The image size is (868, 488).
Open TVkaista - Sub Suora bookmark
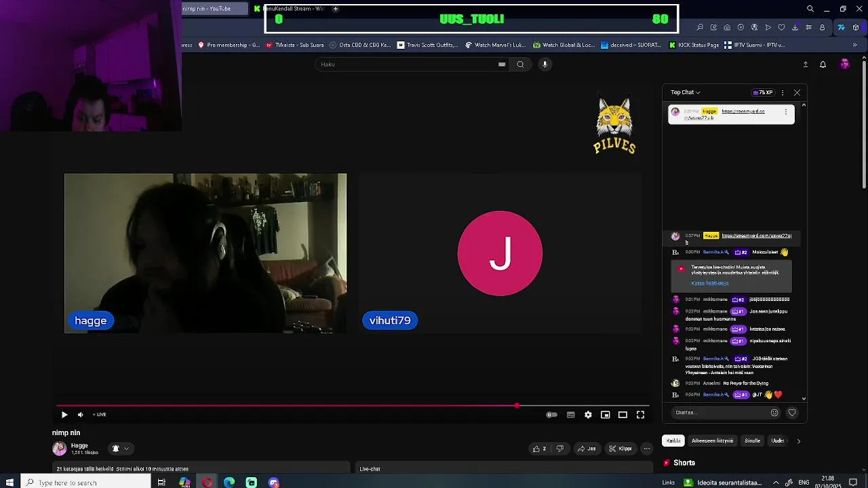pyautogui.click(x=295, y=45)
